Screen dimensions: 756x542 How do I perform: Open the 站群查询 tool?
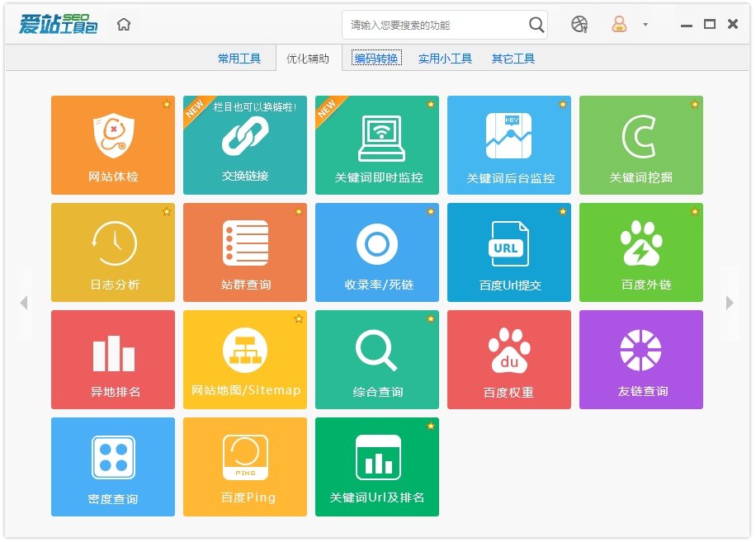tap(244, 252)
